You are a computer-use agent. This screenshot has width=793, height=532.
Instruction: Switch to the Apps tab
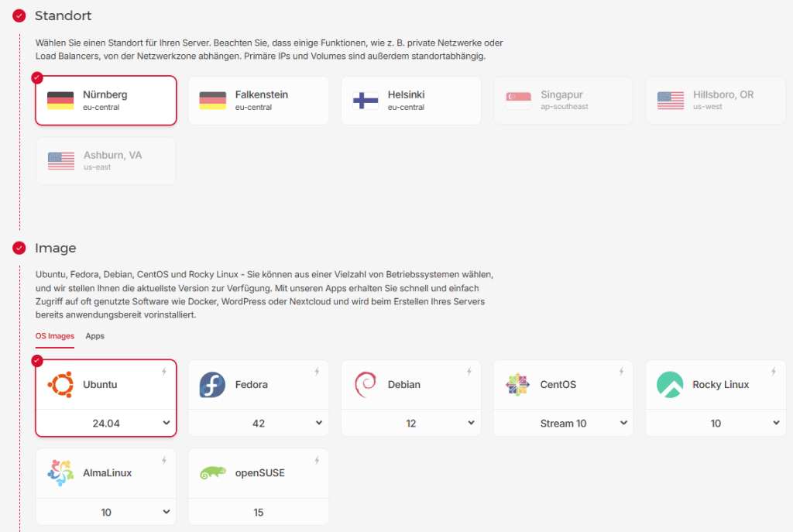94,336
